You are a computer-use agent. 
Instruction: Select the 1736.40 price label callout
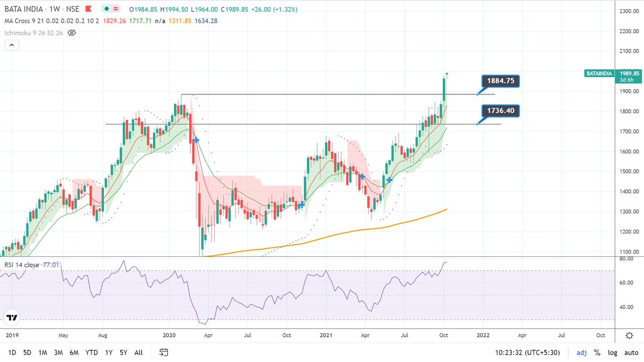(x=501, y=111)
